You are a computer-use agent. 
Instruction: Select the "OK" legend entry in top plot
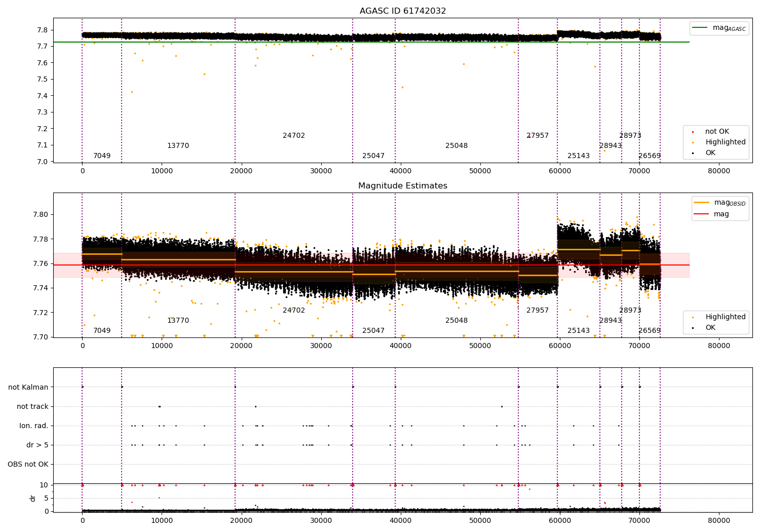click(710, 153)
